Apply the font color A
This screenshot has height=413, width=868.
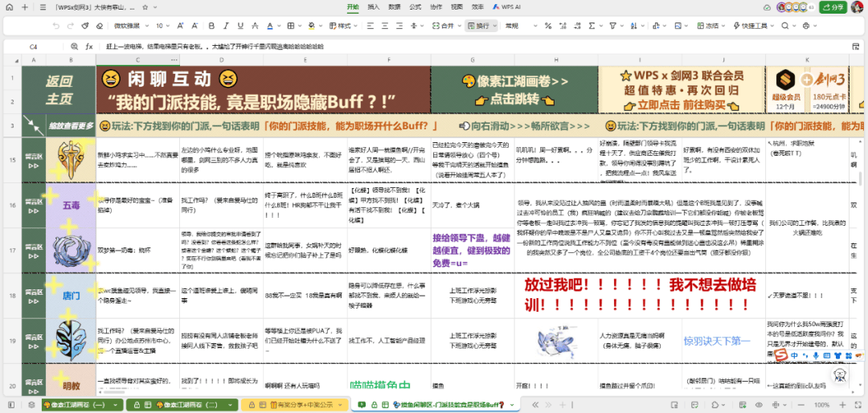(x=269, y=26)
